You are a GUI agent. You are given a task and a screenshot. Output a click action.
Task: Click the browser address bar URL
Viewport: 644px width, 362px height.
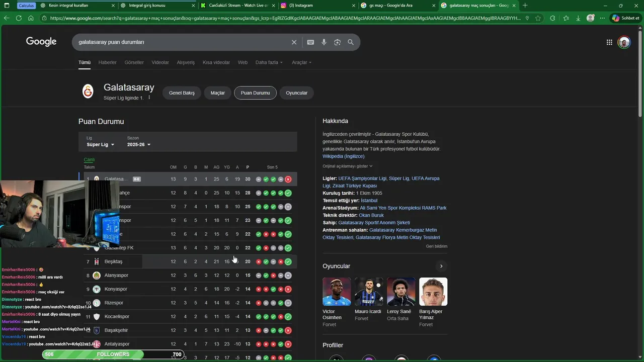pyautogui.click(x=284, y=18)
